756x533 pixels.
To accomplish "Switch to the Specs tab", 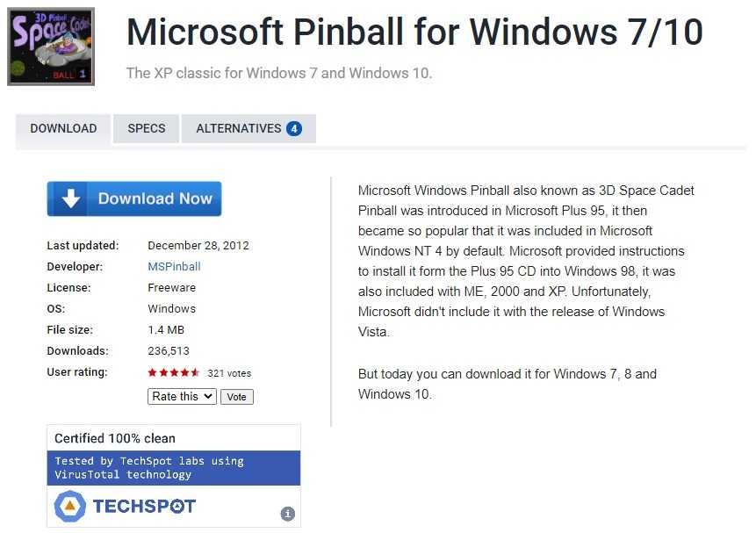I will (147, 129).
